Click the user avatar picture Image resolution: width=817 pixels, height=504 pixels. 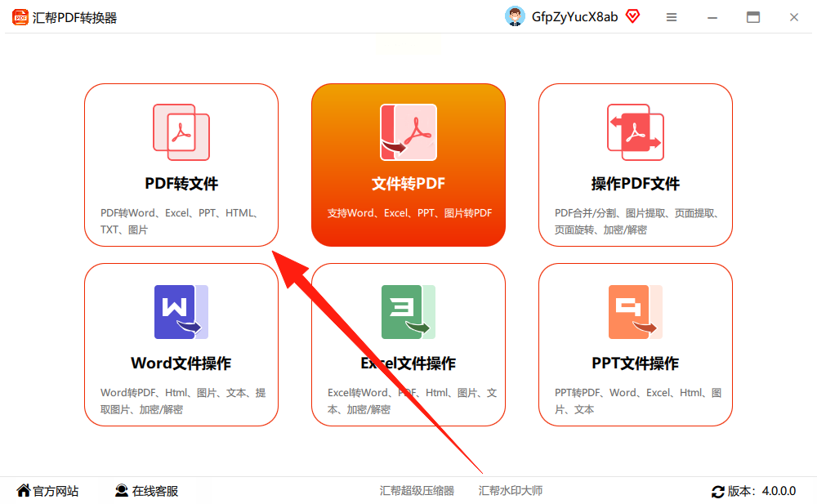click(x=515, y=16)
